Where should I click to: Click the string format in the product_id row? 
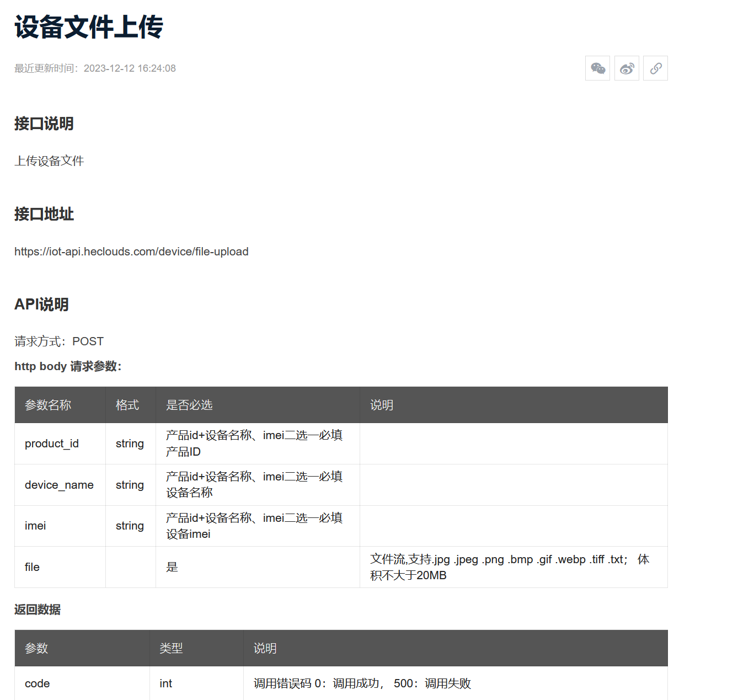131,443
